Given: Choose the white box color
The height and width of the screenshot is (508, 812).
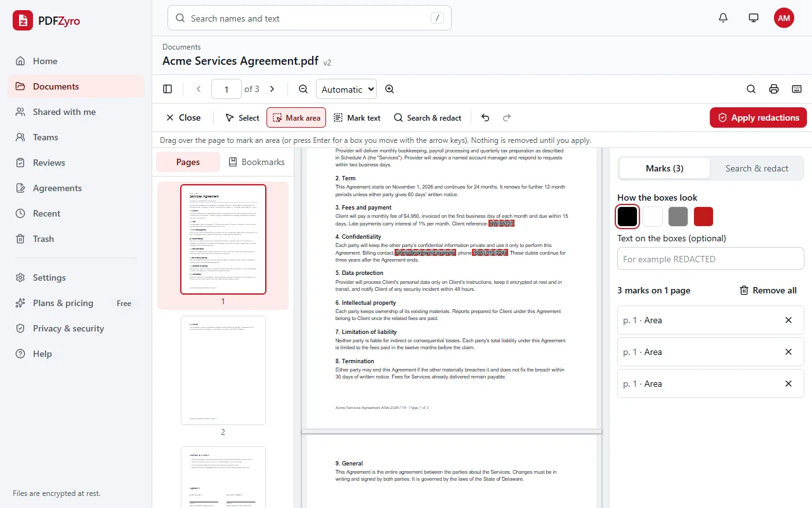Looking at the screenshot, I should (x=653, y=217).
